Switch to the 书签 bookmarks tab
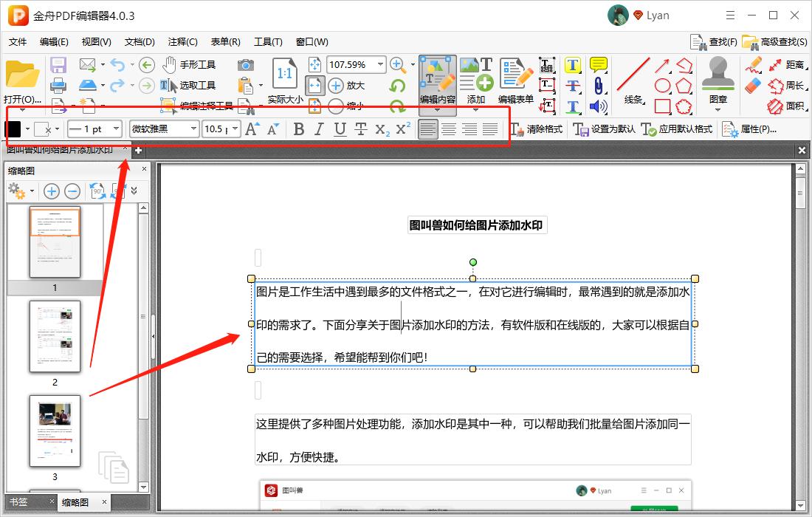This screenshot has height=517, width=812. pyautogui.click(x=20, y=501)
